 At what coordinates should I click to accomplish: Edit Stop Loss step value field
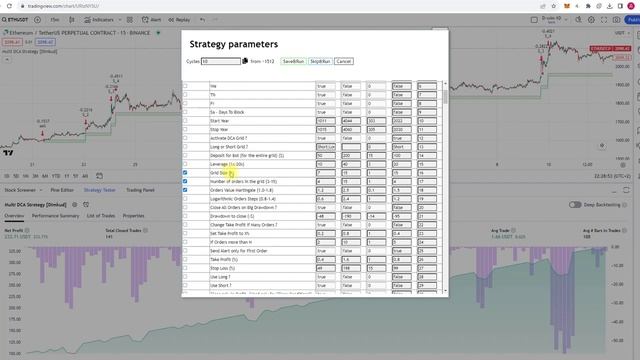376,268
